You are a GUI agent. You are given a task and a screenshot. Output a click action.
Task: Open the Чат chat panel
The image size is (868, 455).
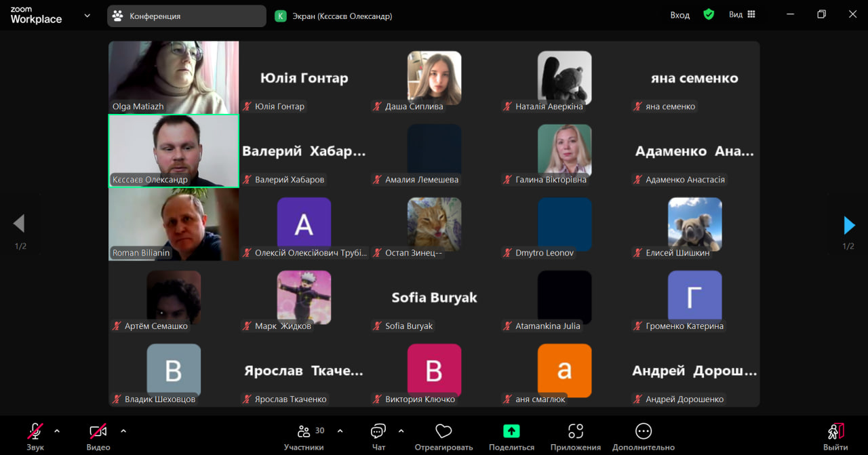(x=378, y=437)
